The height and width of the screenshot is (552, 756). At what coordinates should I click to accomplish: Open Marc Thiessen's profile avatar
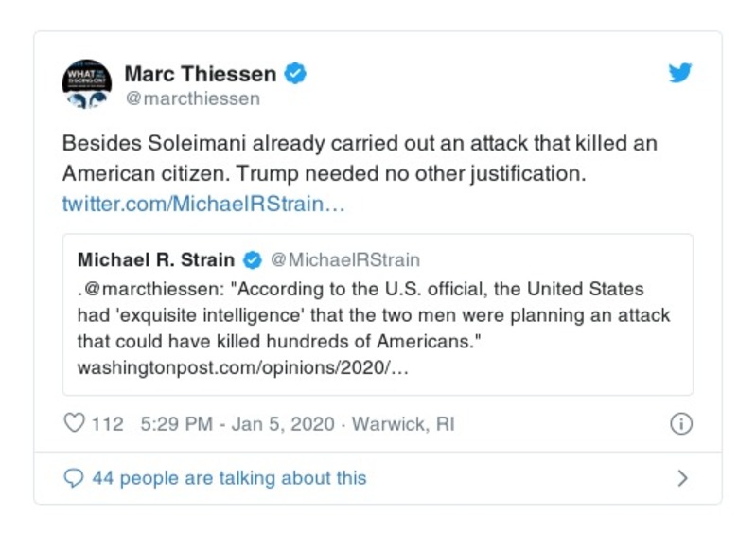coord(87,83)
